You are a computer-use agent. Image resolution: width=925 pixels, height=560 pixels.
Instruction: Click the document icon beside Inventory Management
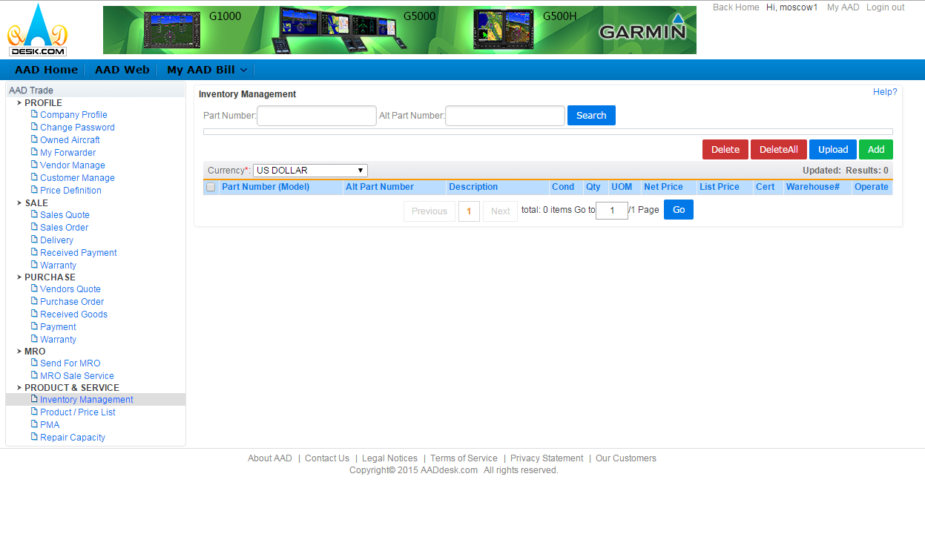point(34,399)
